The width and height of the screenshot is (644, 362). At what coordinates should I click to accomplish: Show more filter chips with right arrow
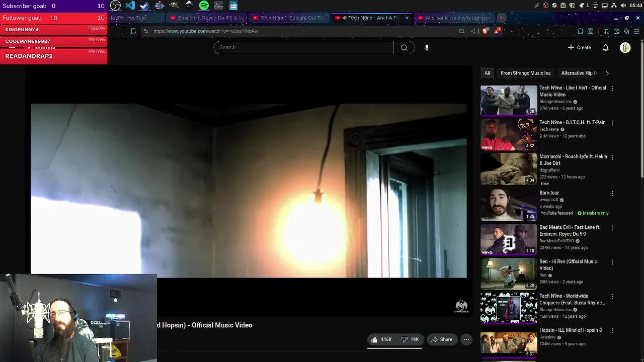click(607, 73)
